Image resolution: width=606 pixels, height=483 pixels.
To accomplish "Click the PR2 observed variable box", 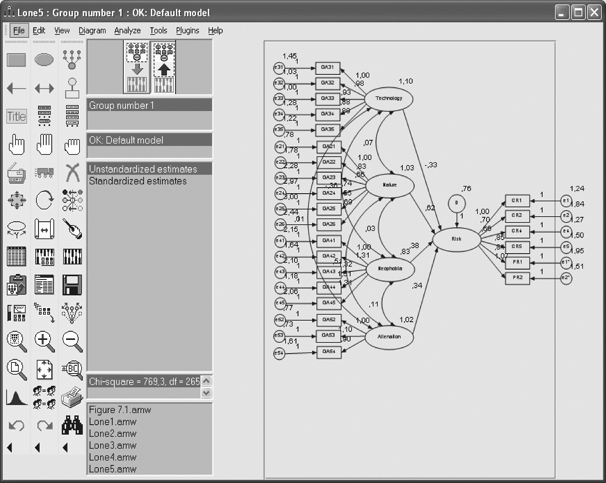I will pyautogui.click(x=517, y=278).
